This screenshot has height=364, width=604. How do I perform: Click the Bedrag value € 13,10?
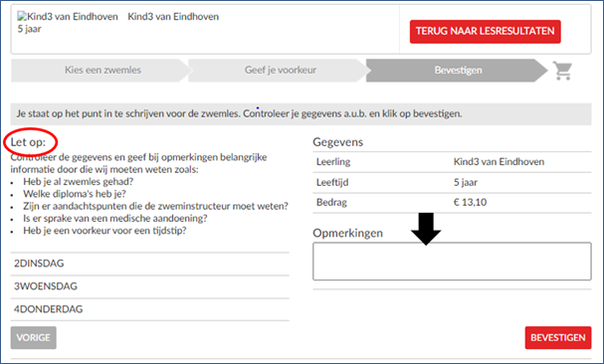coord(470,202)
